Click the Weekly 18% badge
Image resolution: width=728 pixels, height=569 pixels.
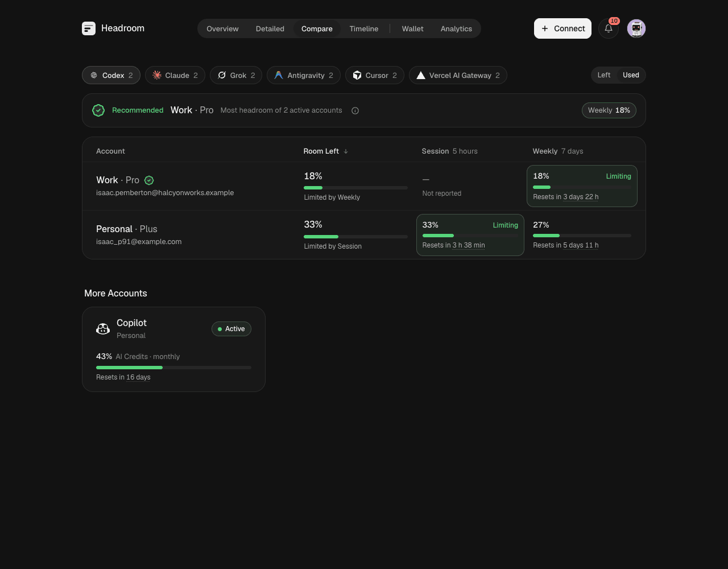pyautogui.click(x=609, y=110)
